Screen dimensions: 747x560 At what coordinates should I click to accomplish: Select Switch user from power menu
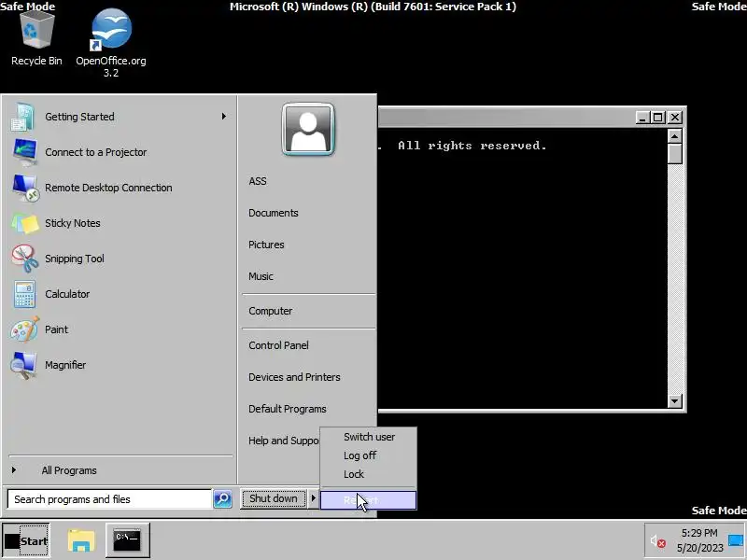point(369,437)
